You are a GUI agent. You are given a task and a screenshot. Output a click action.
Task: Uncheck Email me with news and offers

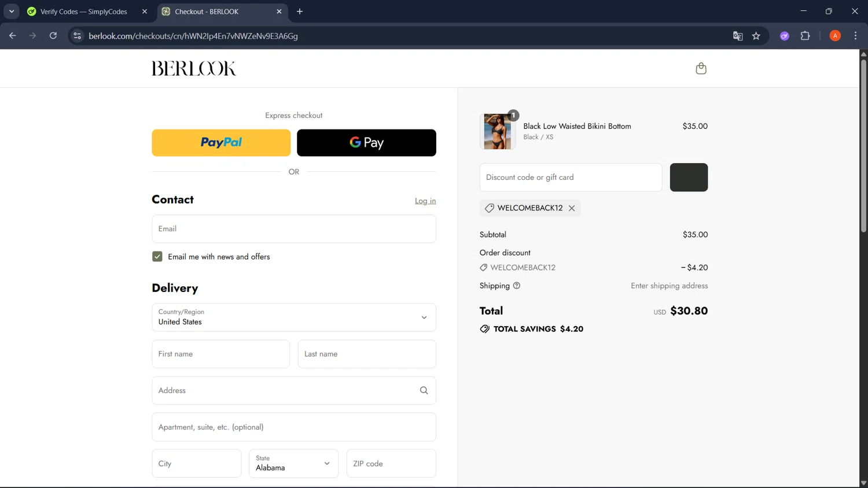tap(157, 257)
